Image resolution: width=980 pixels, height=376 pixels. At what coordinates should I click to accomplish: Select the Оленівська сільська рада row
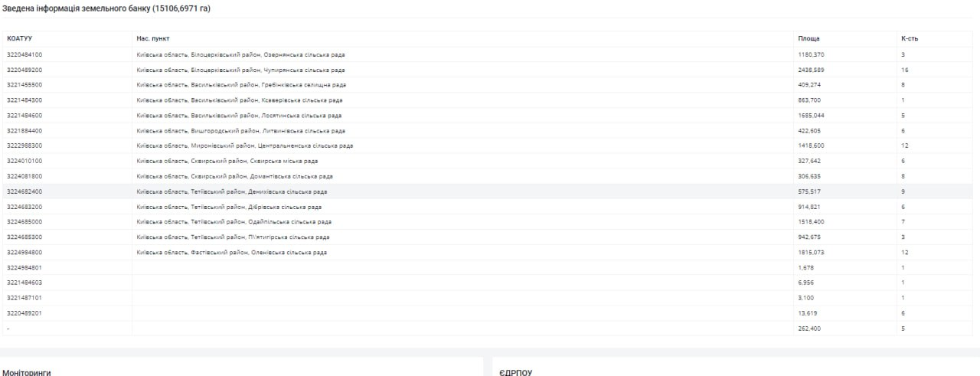(488, 252)
